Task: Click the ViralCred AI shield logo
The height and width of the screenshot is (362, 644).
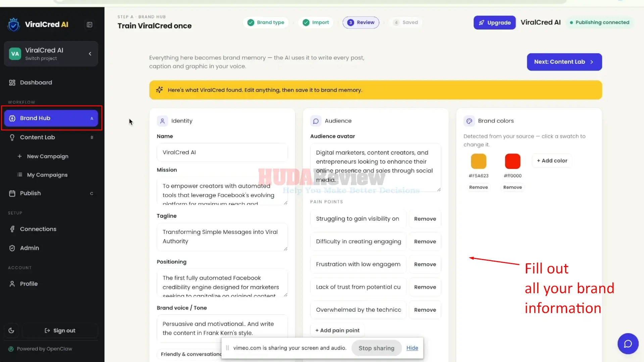Action: pyautogui.click(x=14, y=24)
